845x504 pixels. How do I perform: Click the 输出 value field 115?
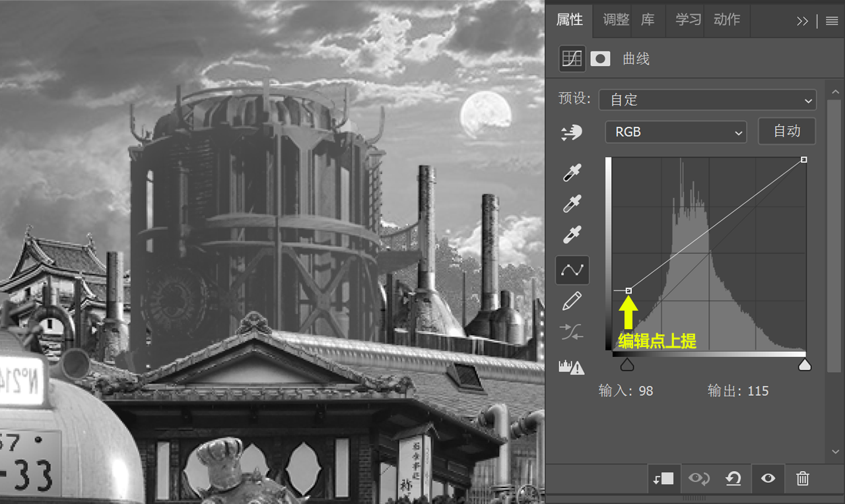coord(758,391)
